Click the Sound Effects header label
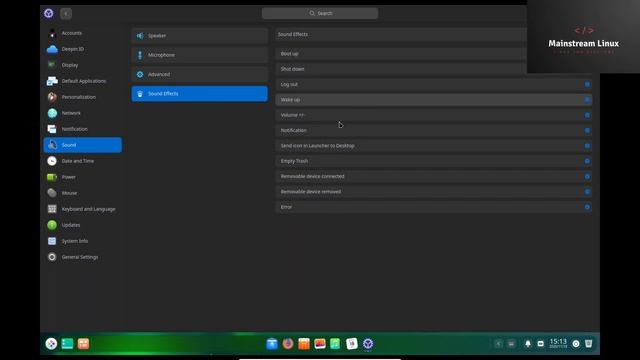The height and width of the screenshot is (360, 640). 293,35
